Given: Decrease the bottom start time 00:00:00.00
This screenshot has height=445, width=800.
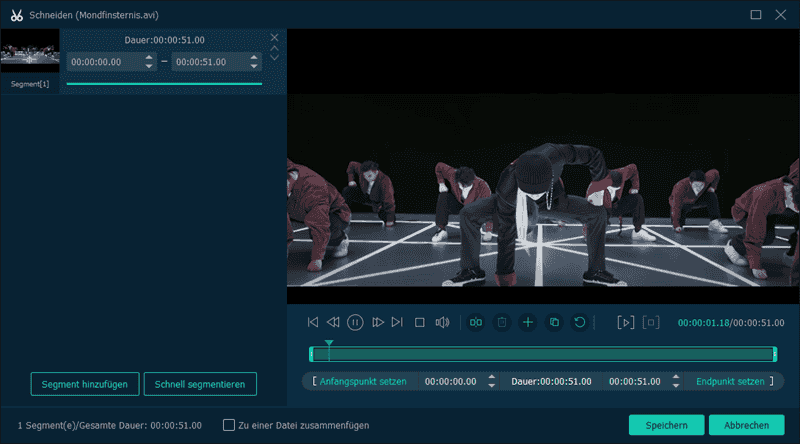Looking at the screenshot, I should coord(491,386).
